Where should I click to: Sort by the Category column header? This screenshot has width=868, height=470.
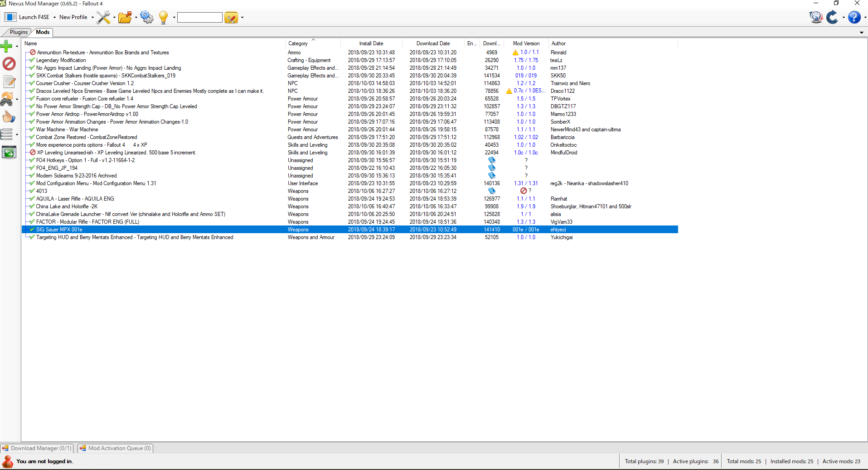(313, 43)
